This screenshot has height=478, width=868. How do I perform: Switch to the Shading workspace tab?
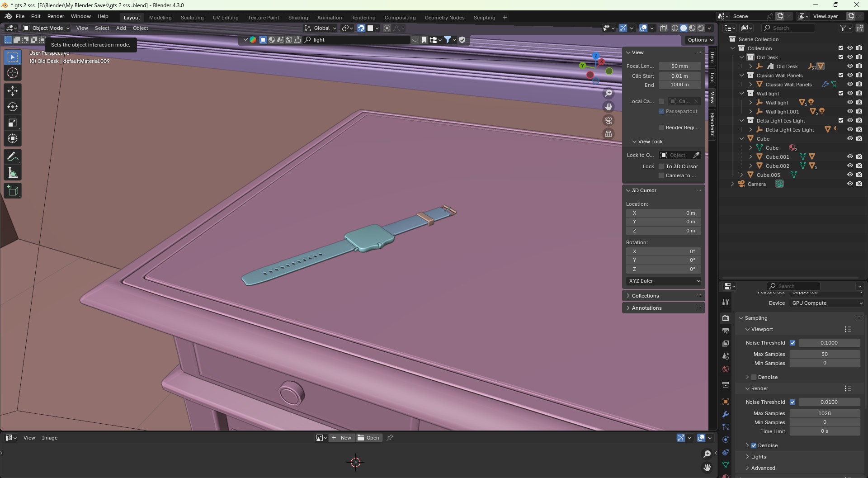[298, 18]
